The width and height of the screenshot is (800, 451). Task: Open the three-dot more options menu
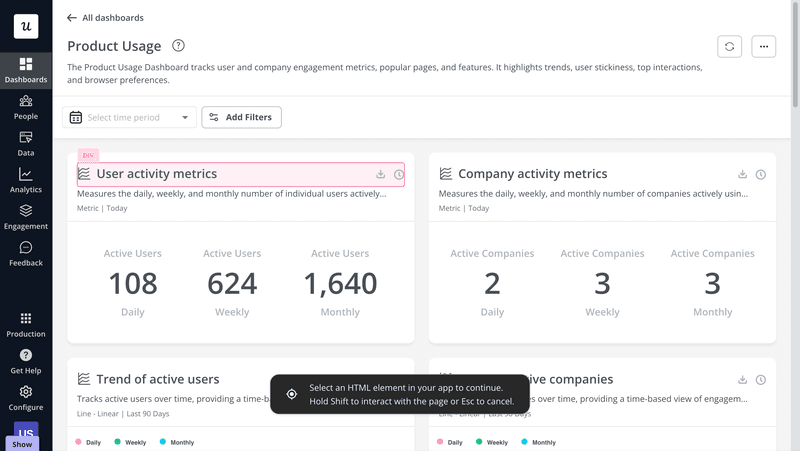pyautogui.click(x=763, y=46)
